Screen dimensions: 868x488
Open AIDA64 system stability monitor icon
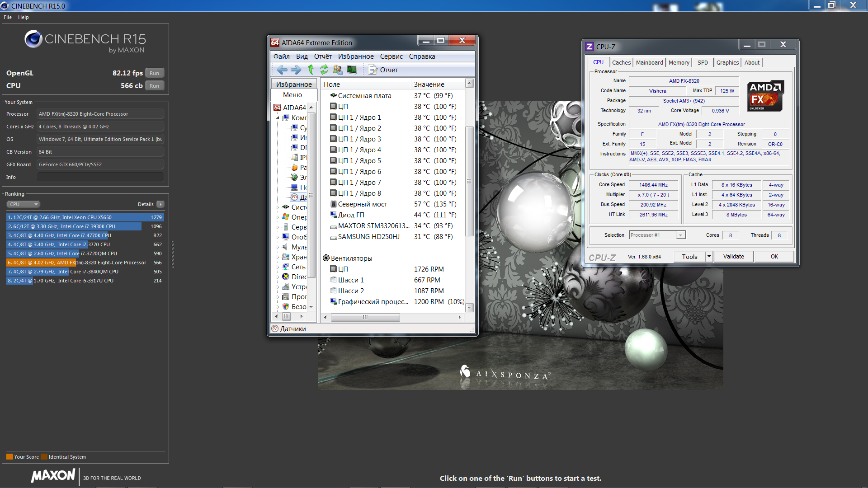[352, 70]
